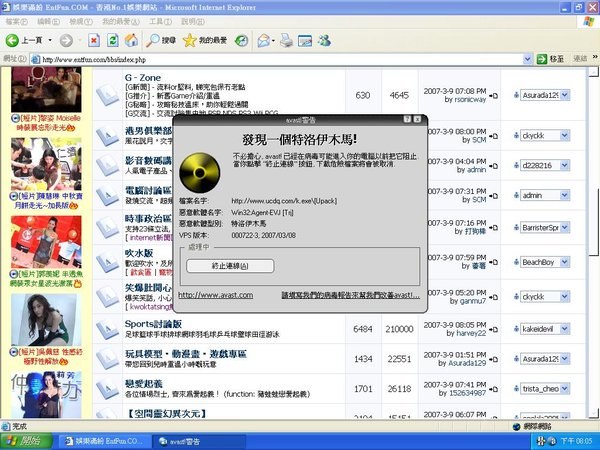Expand the ckyckk moderator dropdown in 08:00 PM row

565,135
